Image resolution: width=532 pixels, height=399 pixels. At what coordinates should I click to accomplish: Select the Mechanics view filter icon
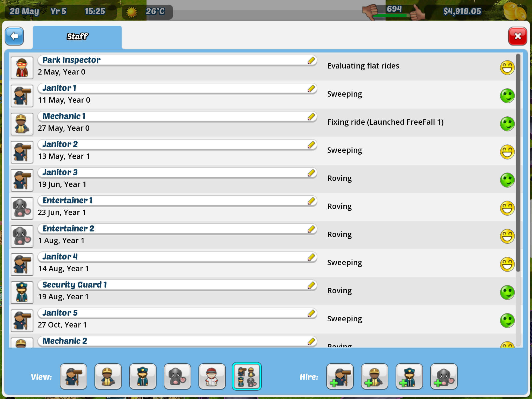(108, 376)
